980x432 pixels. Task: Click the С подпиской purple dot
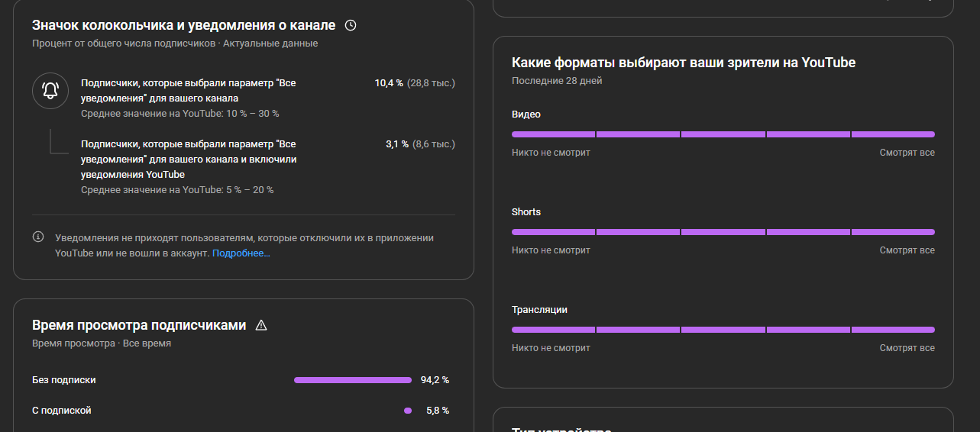click(x=408, y=411)
